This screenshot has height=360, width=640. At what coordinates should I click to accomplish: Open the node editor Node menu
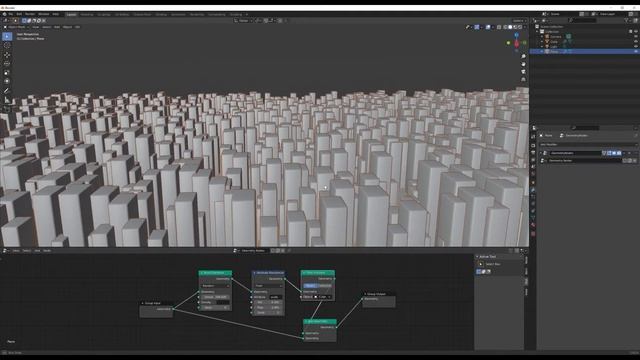(47, 251)
